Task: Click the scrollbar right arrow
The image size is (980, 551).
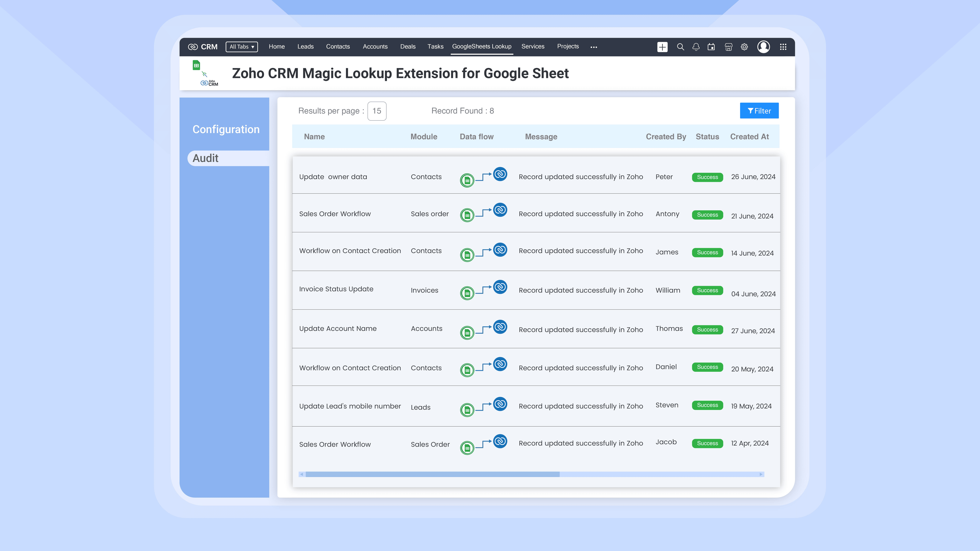Action: point(761,474)
